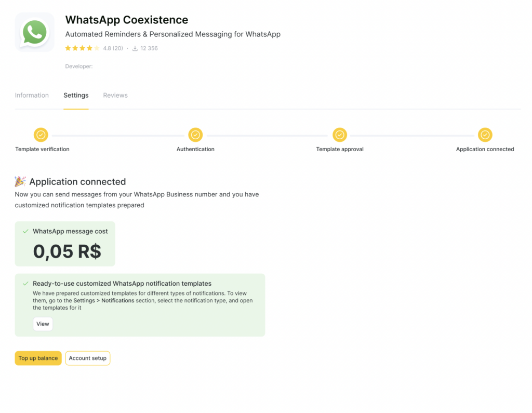Click the 12 356 downloads count
The height and width of the screenshot is (413, 532).
coord(149,48)
